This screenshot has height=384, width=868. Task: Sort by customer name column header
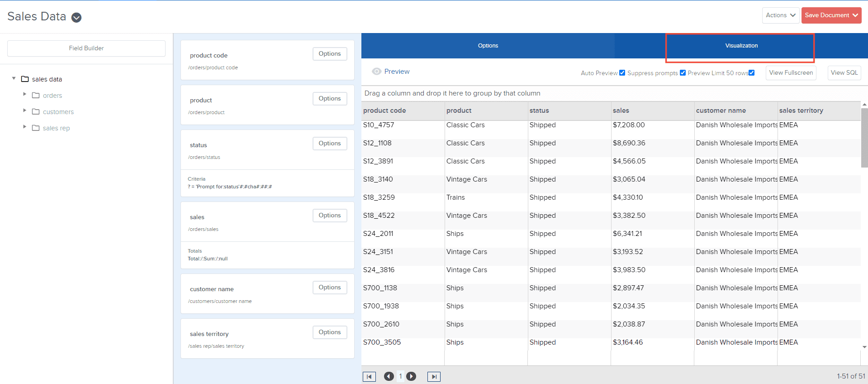click(736, 110)
